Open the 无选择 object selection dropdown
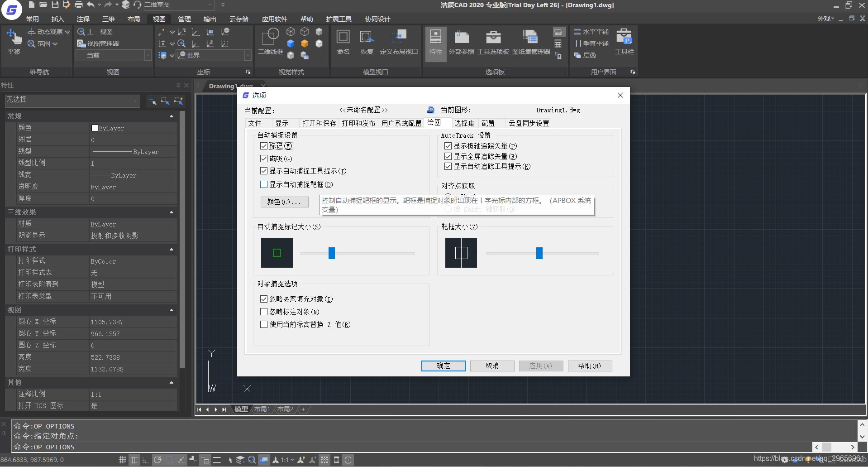 point(72,101)
